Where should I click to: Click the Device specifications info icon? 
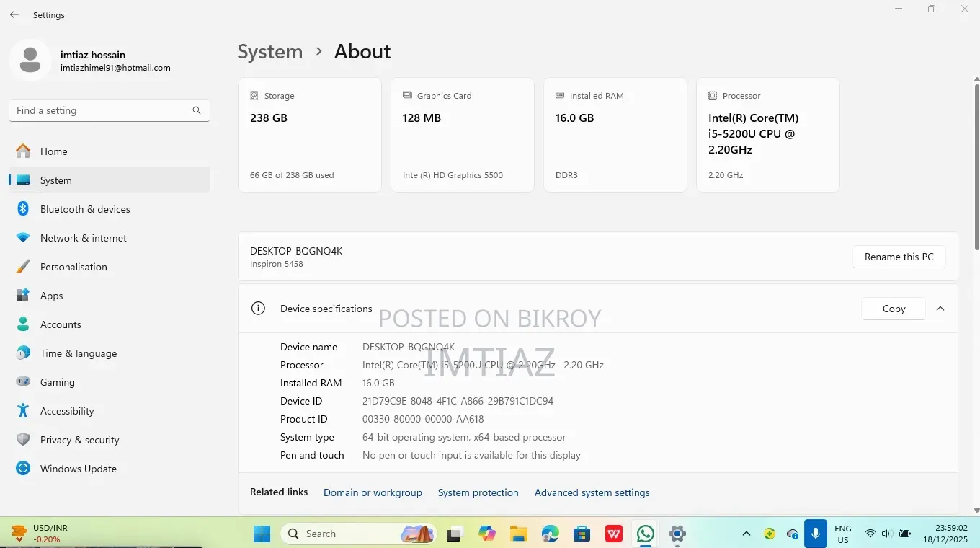258,309
